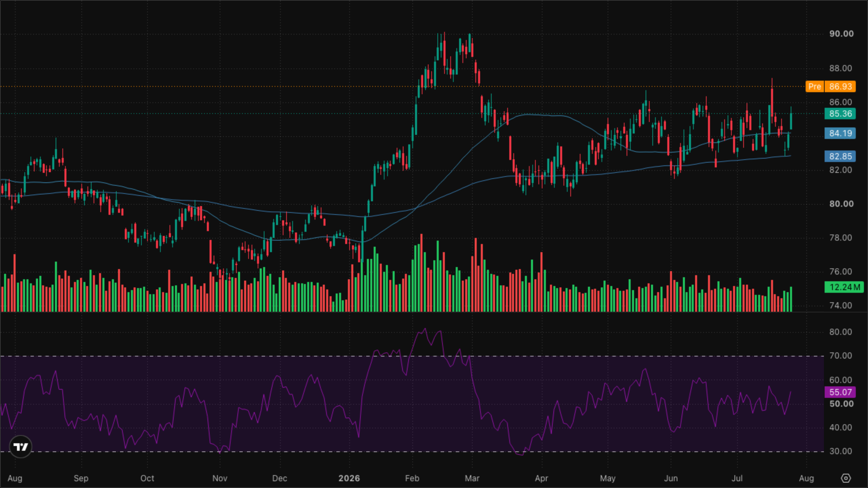The height and width of the screenshot is (488, 868).
Task: Click the 2026 year marker on time axis
Action: point(349,478)
